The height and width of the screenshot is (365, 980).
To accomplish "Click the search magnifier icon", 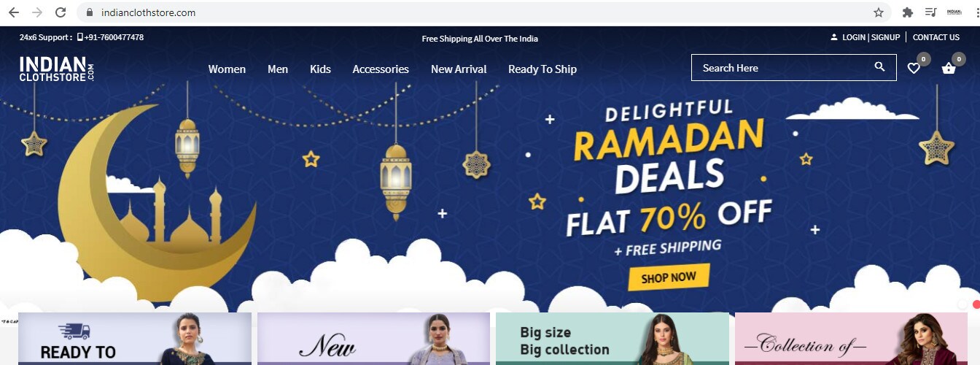I will pyautogui.click(x=879, y=67).
